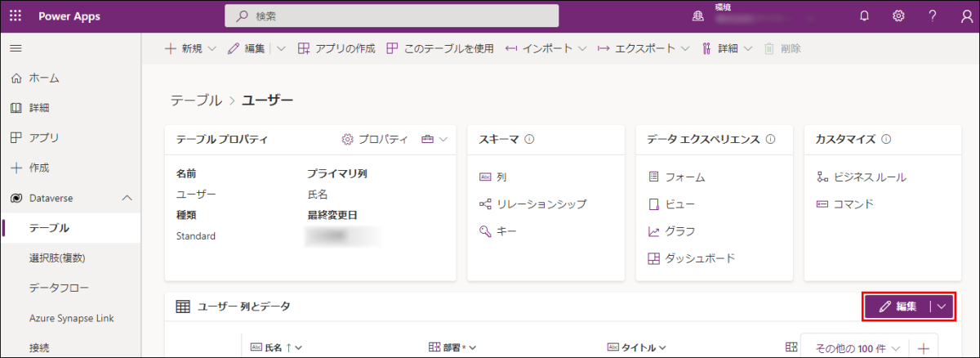Click the environment icon in header

698,16
